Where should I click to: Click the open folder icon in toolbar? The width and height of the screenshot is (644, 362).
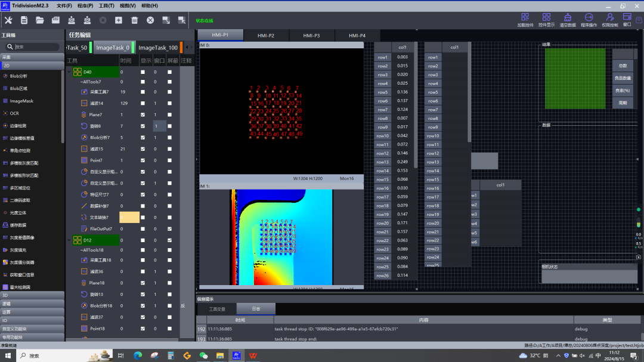pos(40,20)
